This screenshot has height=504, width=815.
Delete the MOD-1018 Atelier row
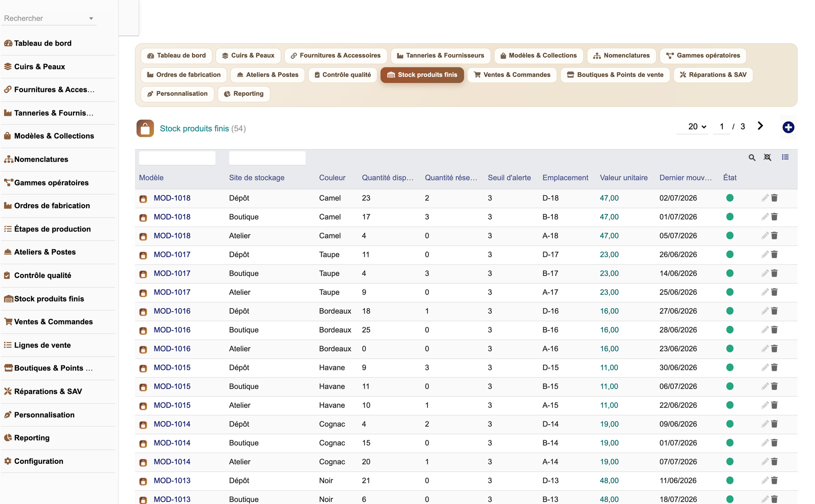[x=774, y=236]
